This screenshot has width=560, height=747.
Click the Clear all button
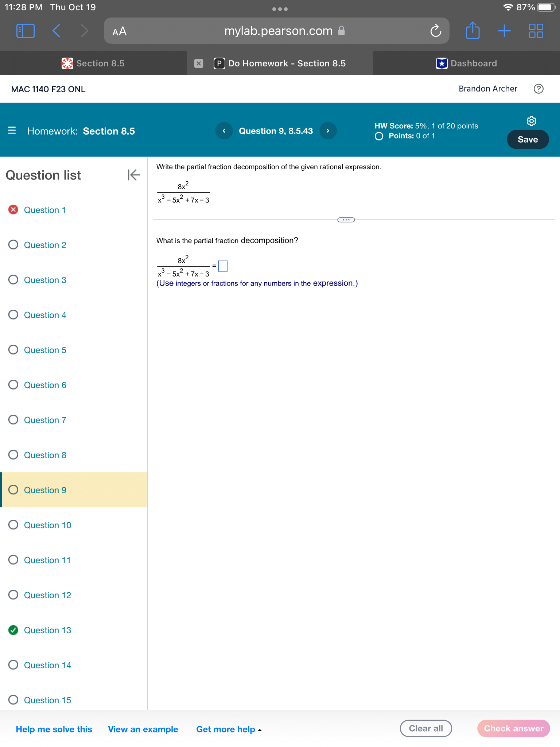click(x=426, y=728)
